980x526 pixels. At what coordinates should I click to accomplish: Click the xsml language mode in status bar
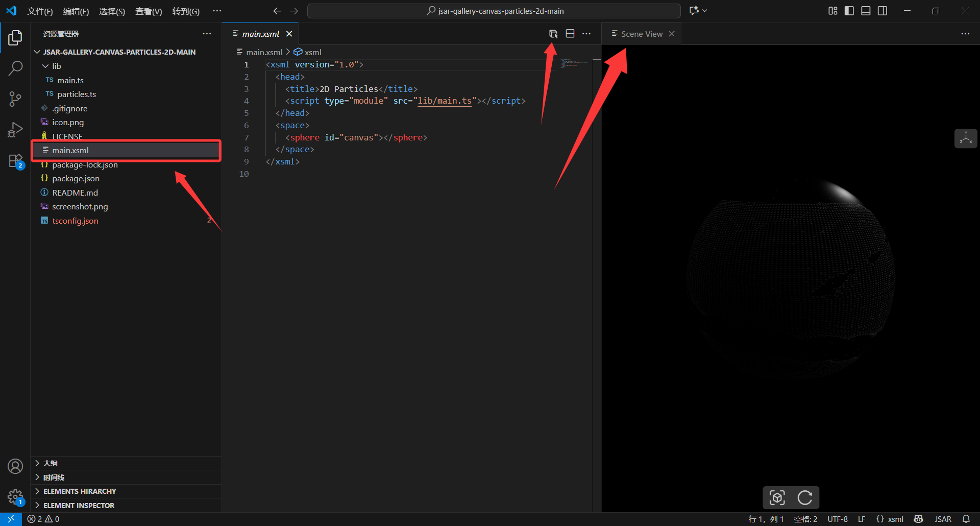[890, 519]
